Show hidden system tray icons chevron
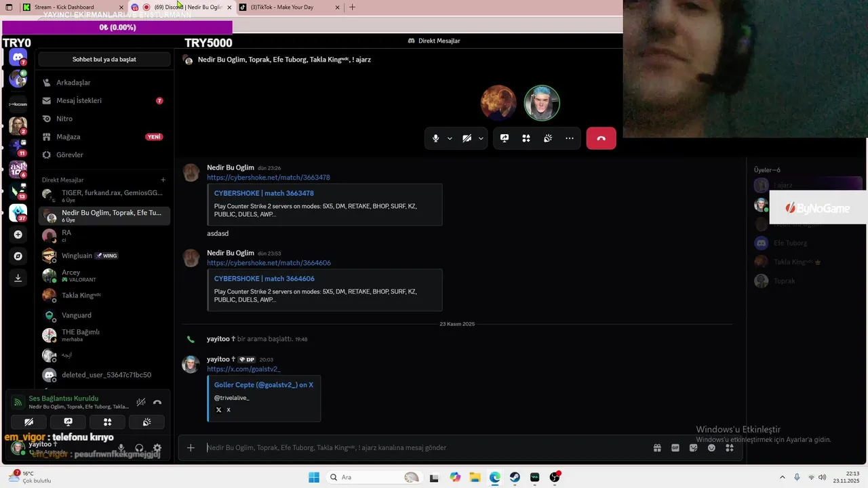868x488 pixels. click(x=782, y=477)
